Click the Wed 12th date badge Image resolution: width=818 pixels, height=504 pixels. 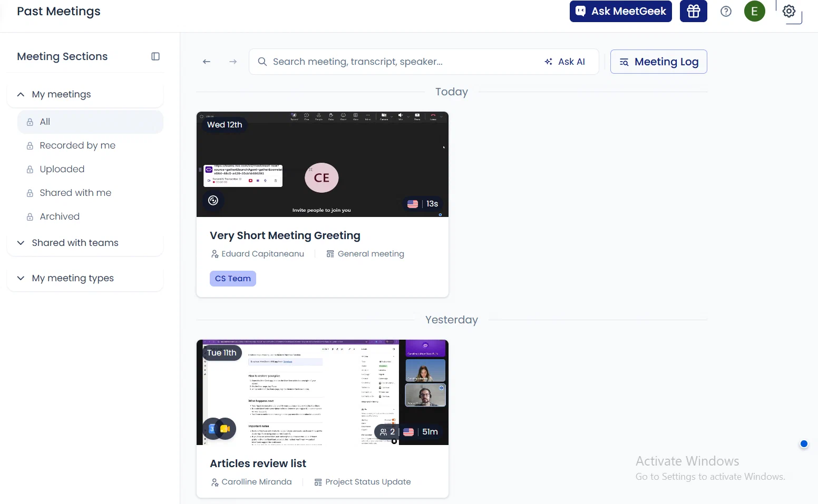(x=225, y=125)
